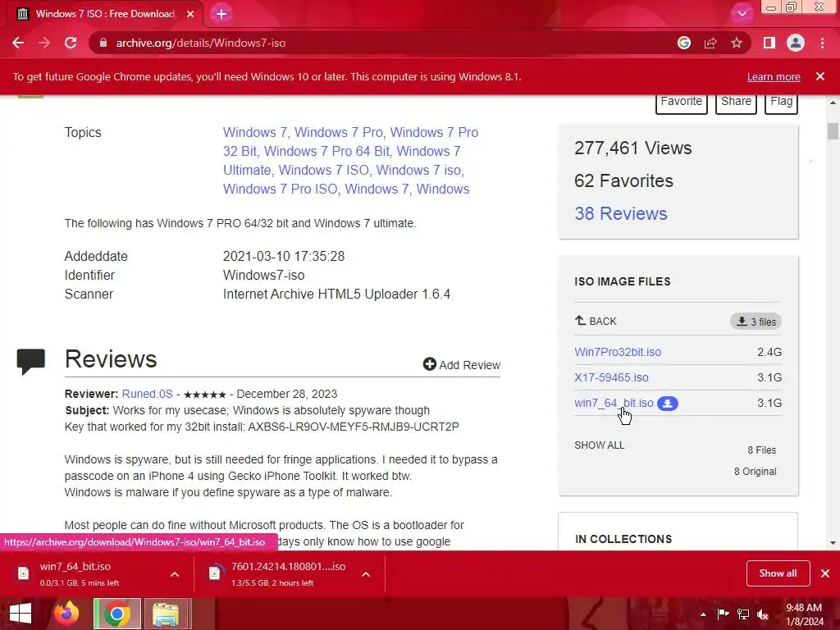Viewport: 840px width, 630px height.
Task: Reload the archive.org page
Action: click(71, 43)
